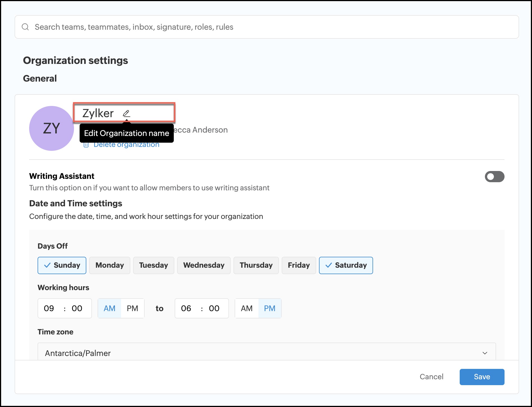
Task: Expand time zone list with chevron arrow
Action: pyautogui.click(x=485, y=353)
